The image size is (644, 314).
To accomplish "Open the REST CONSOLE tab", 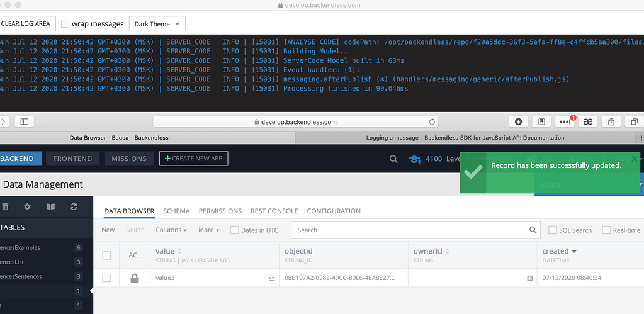I will (x=274, y=211).
